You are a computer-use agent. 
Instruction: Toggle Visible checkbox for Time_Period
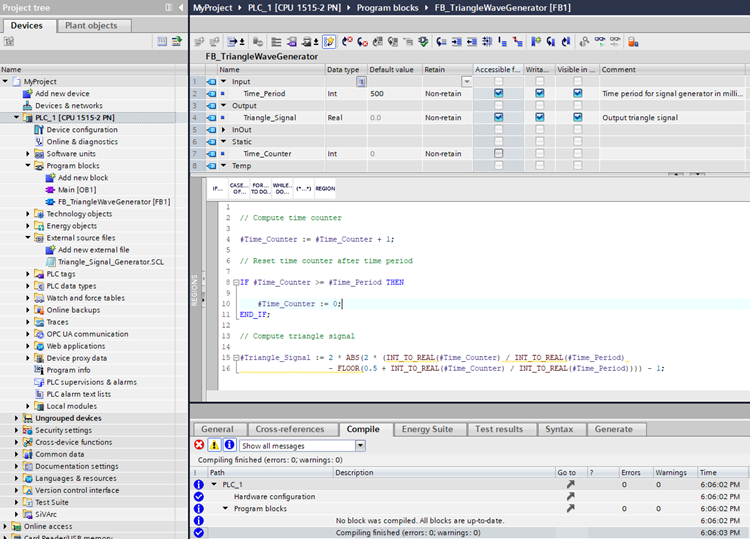pos(578,93)
